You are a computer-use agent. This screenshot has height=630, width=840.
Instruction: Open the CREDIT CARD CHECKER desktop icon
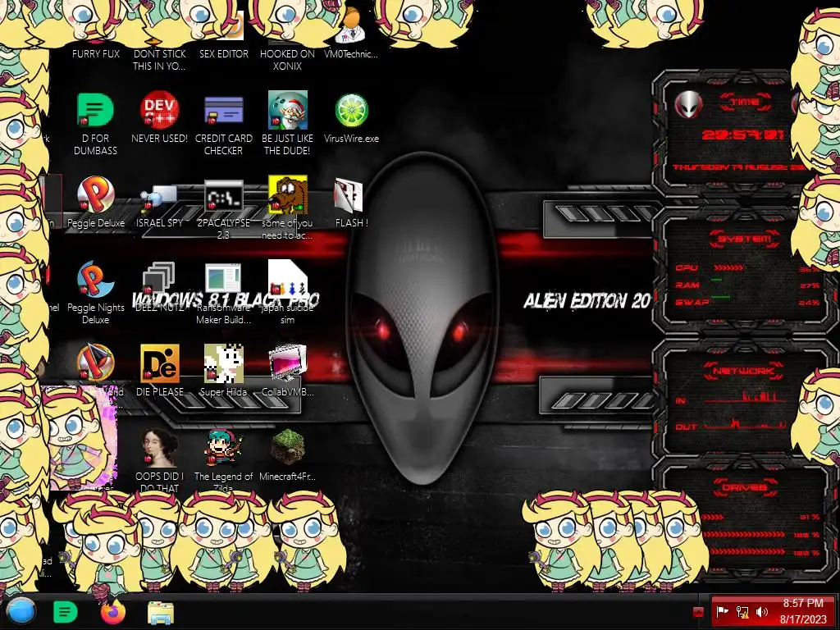tap(223, 110)
